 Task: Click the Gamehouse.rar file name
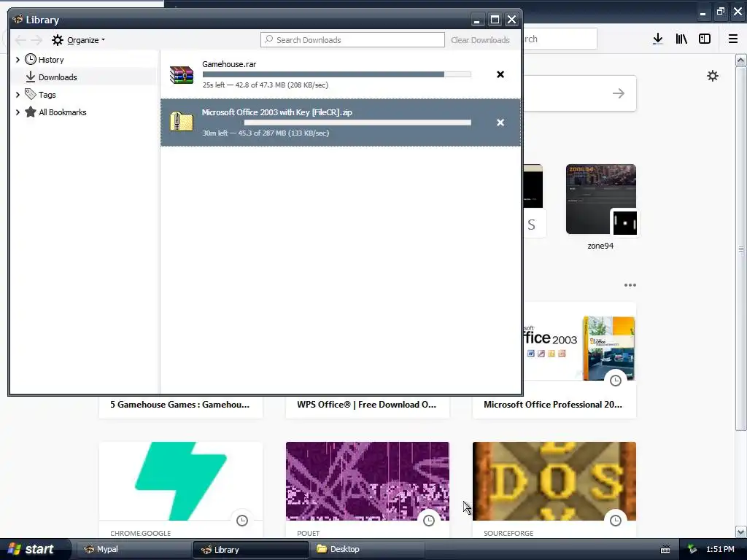pos(229,64)
